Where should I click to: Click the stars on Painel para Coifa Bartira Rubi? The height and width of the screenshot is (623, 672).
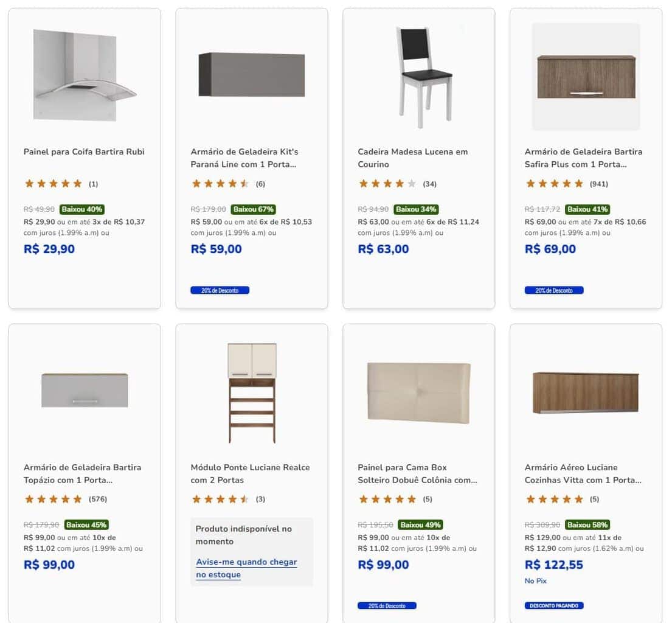point(54,184)
